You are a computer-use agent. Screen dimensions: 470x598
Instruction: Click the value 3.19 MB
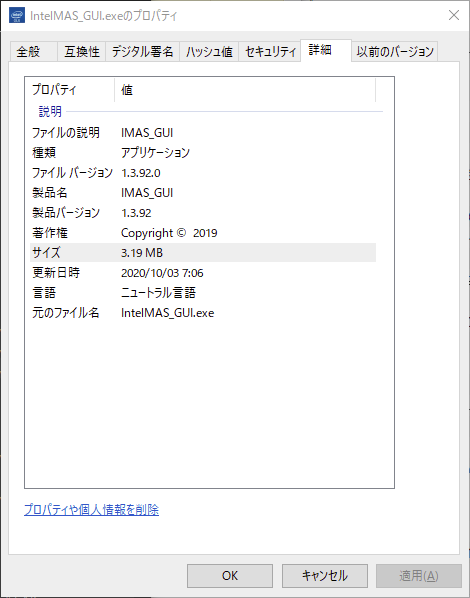142,252
